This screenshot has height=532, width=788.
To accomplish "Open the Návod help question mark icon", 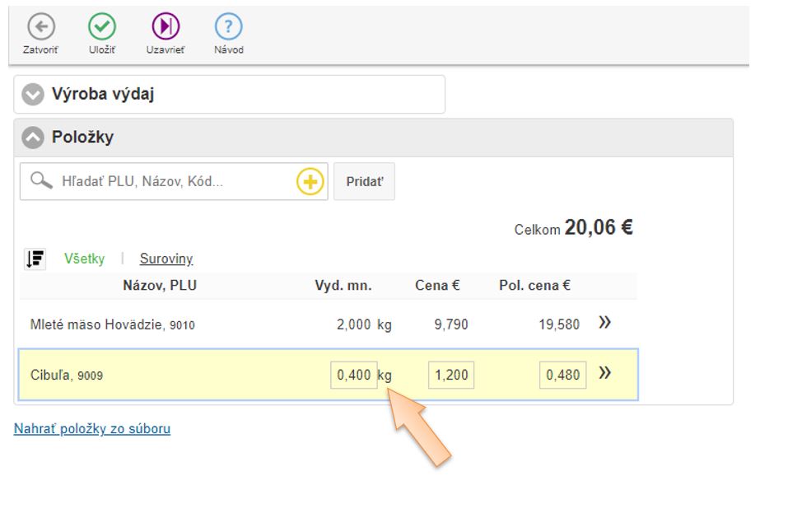I will pos(228,27).
